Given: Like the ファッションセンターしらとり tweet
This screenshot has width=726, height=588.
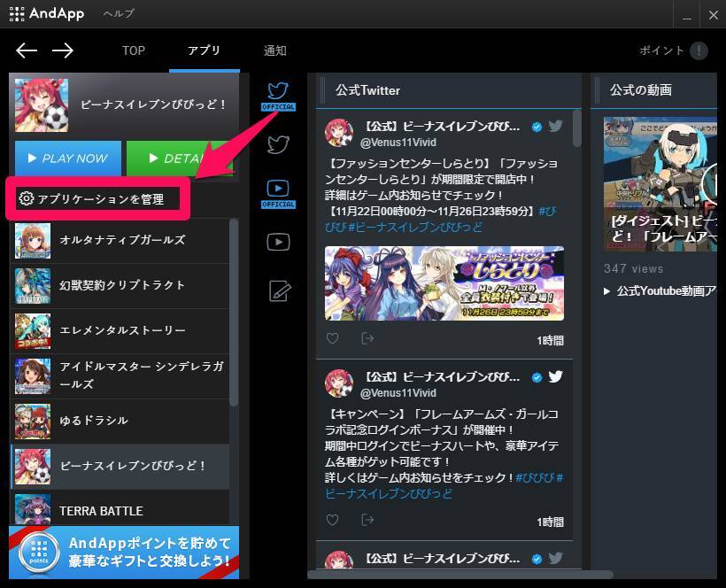Looking at the screenshot, I should click(x=332, y=338).
